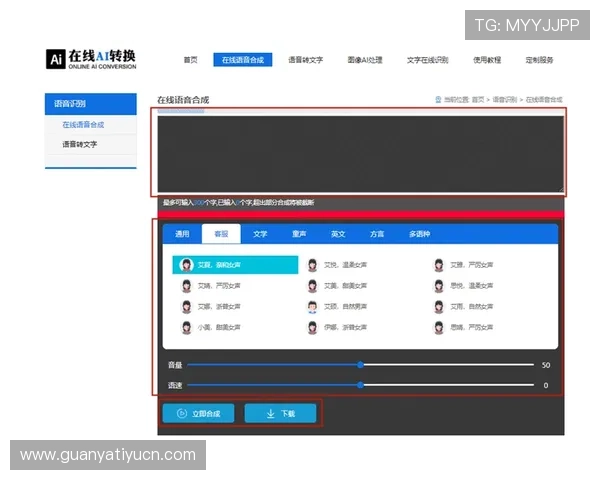Select the 思悦 温柔女声 voice avatar

[x=439, y=286]
